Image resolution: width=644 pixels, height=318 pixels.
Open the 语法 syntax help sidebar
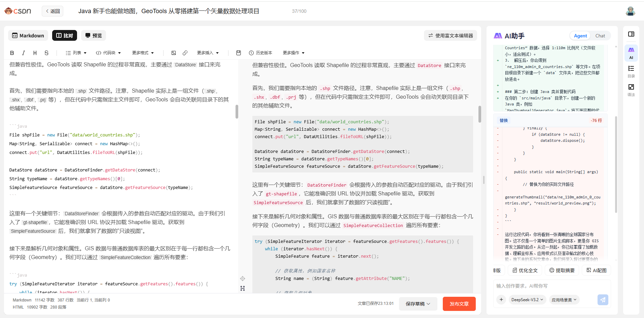(x=631, y=90)
